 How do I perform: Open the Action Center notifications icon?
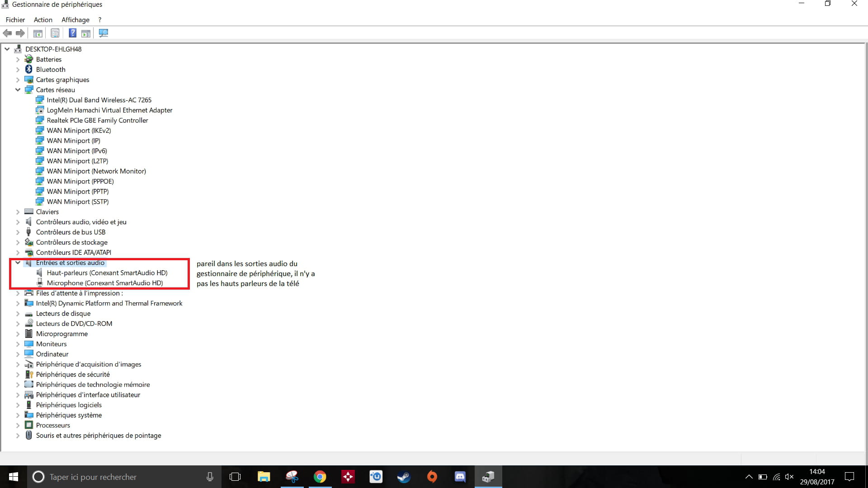(x=849, y=477)
